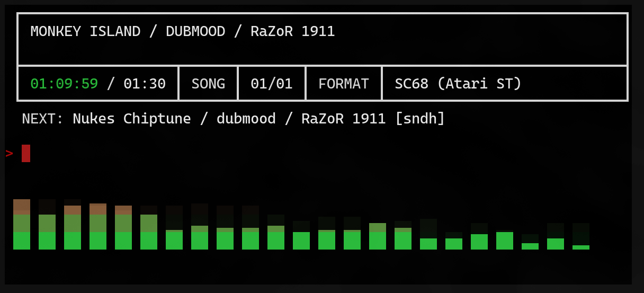Click the SC68 (Atari ST) format value

tap(458, 84)
